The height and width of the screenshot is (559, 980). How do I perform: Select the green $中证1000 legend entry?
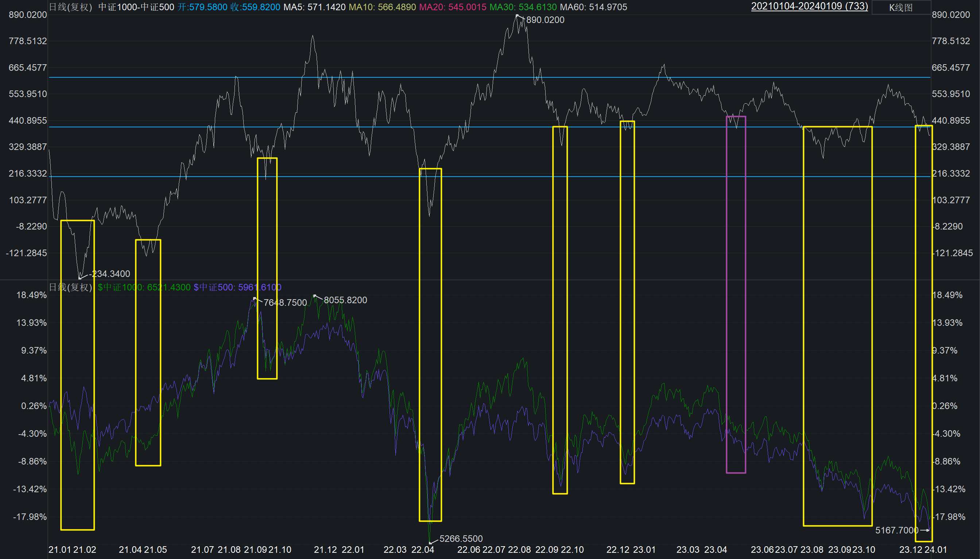pyautogui.click(x=144, y=287)
